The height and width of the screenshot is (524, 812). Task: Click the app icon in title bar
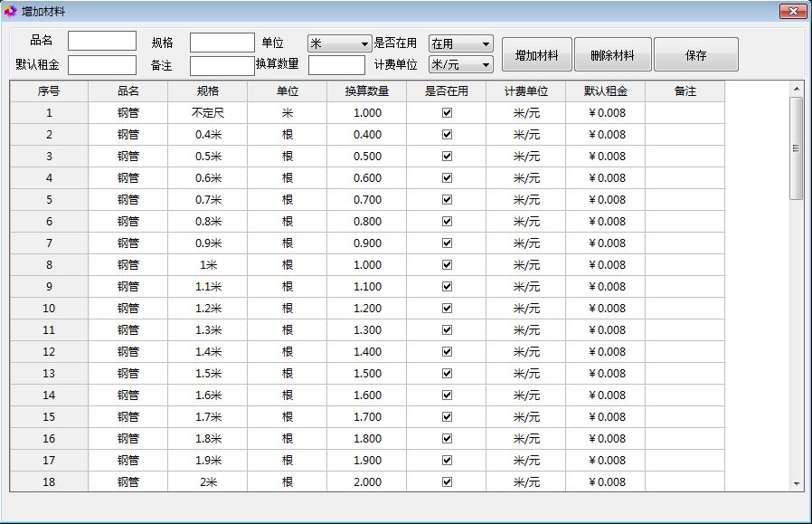pos(11,11)
